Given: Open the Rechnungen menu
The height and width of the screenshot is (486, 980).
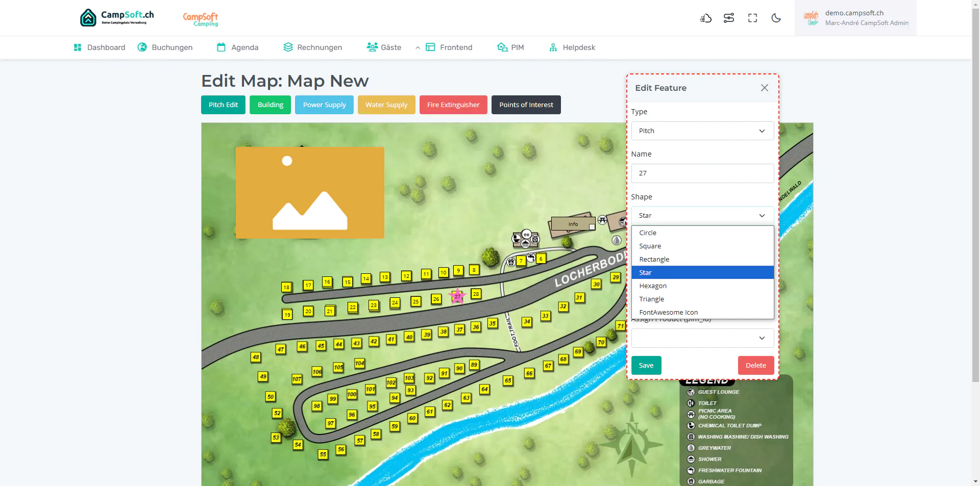Looking at the screenshot, I should point(313,47).
